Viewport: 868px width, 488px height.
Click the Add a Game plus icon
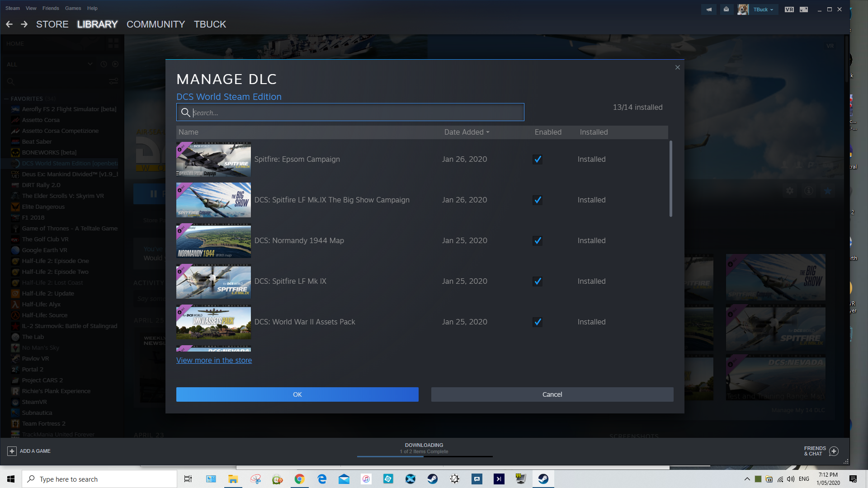coord(12,451)
